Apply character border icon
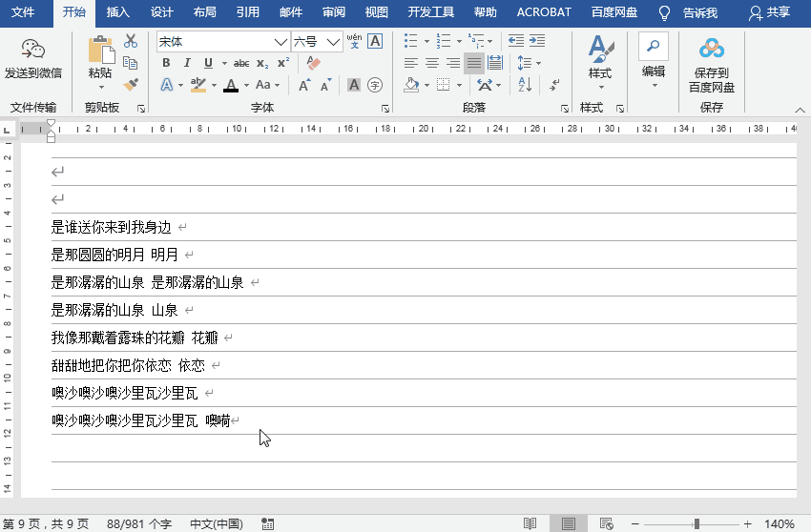This screenshot has height=532, width=811. click(x=375, y=41)
